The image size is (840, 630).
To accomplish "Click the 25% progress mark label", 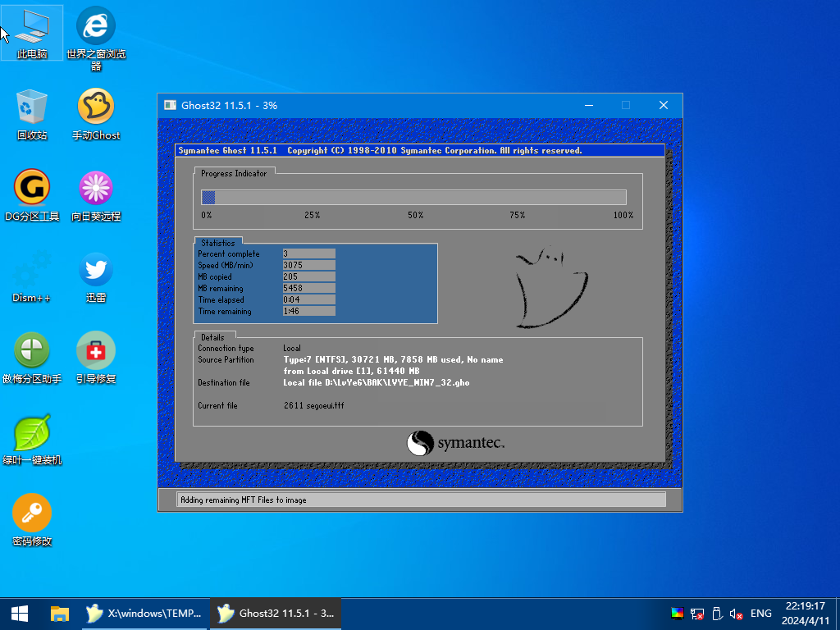I will click(313, 215).
